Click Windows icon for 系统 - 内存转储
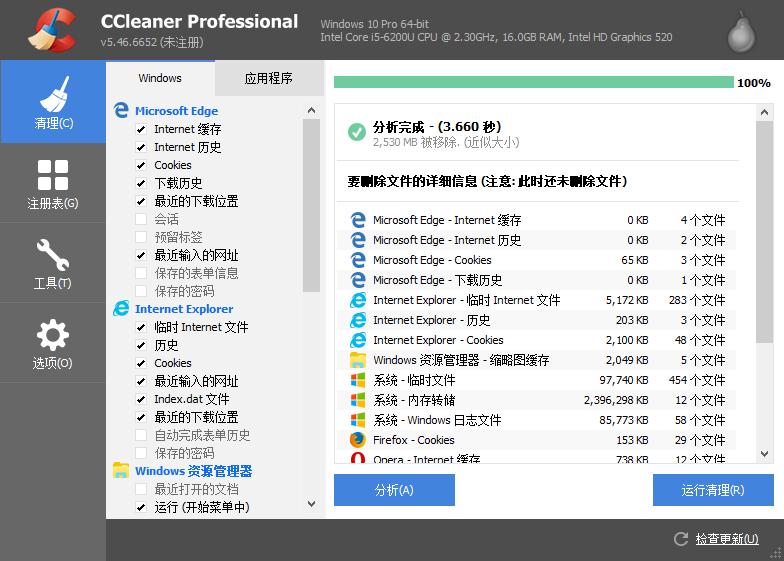784x561 pixels. [x=358, y=400]
